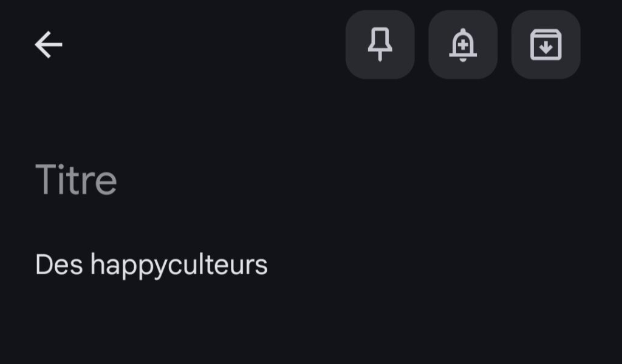Click the note text "Des happyculteurs"
This screenshot has width=622, height=364.
(151, 265)
